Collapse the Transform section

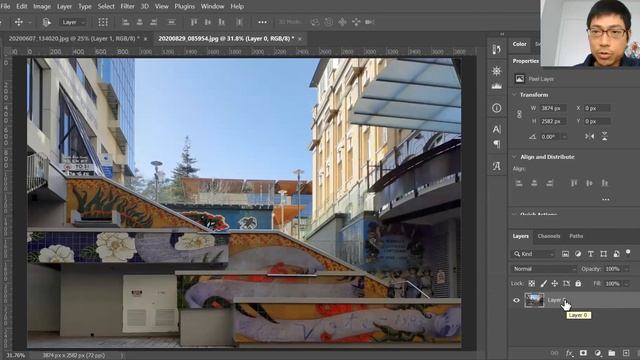pos(514,95)
